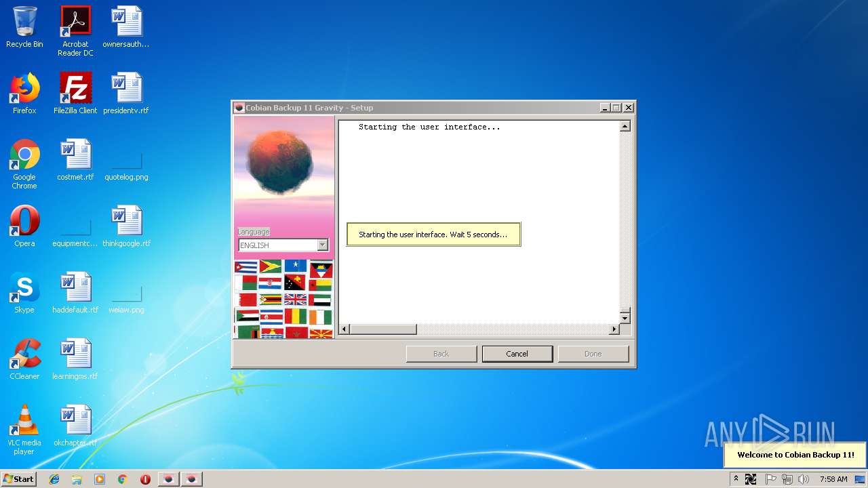This screenshot has height=488, width=868.
Task: Launch Acrobat Reader DC from desktop
Action: pyautogui.click(x=75, y=31)
